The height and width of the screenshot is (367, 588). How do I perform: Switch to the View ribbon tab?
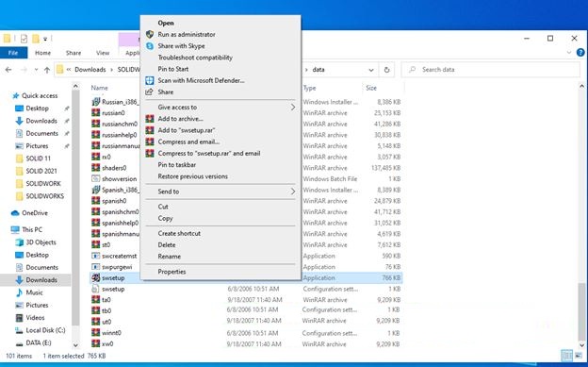coord(103,53)
